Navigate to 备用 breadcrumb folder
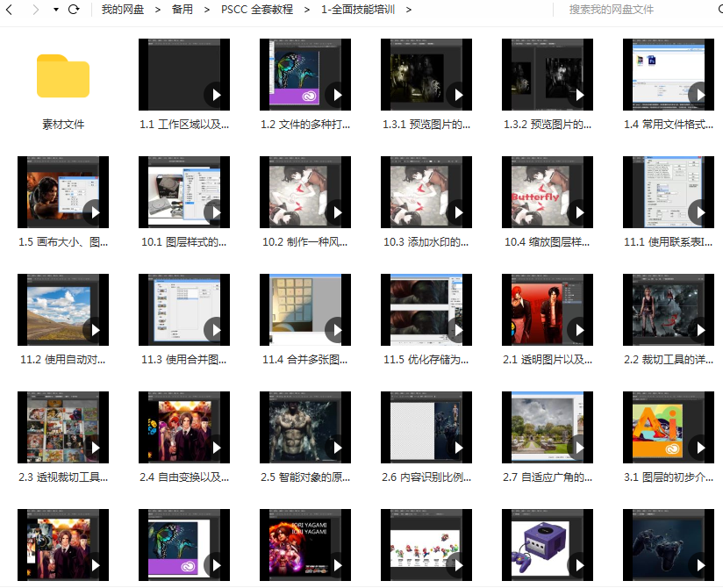Viewport: 723px width, 588px height. point(183,10)
